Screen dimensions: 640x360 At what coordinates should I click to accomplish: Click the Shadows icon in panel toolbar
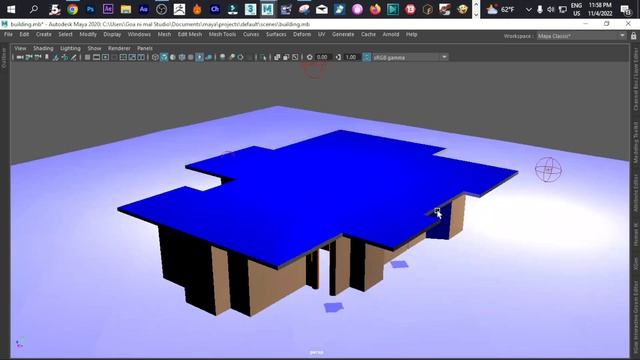coord(209,58)
